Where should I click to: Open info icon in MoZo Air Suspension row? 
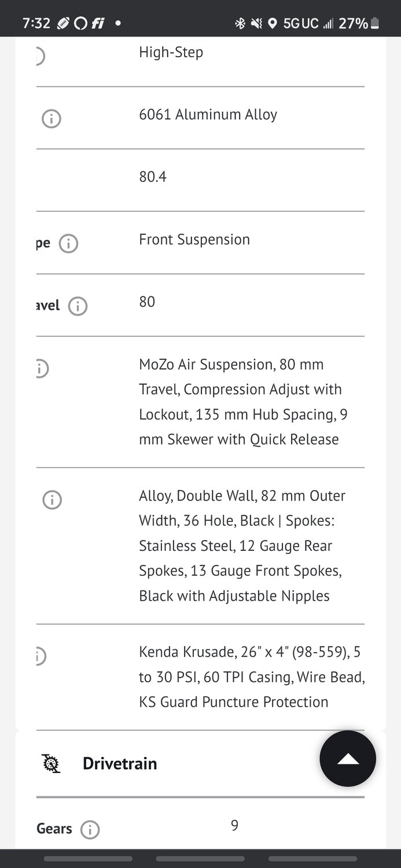[x=41, y=368]
